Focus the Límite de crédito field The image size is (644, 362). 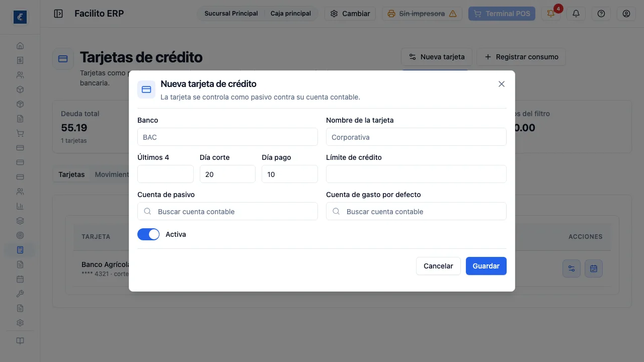click(x=416, y=174)
